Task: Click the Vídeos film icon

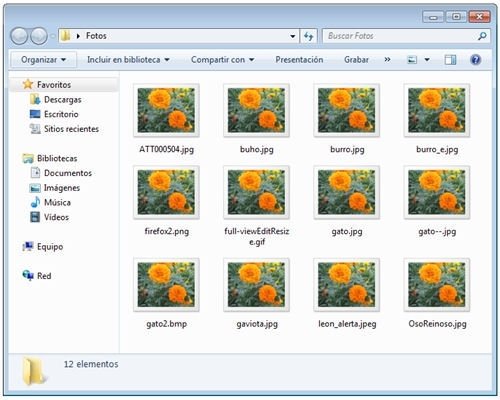Action: [x=35, y=217]
